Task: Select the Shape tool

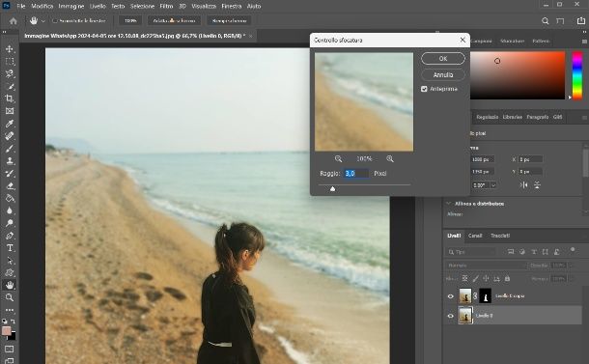Action: point(10,272)
